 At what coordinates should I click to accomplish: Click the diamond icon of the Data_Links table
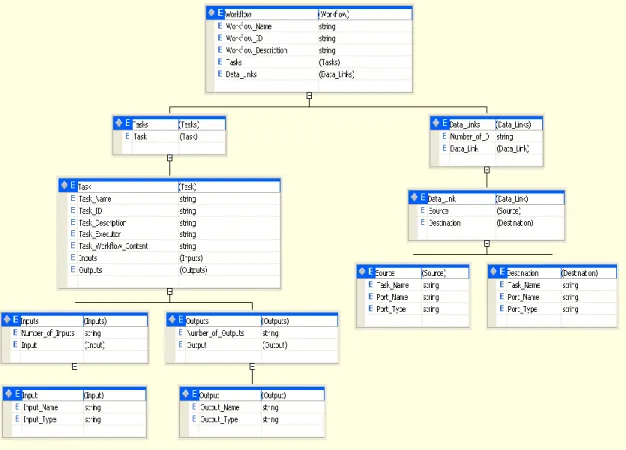click(x=436, y=123)
